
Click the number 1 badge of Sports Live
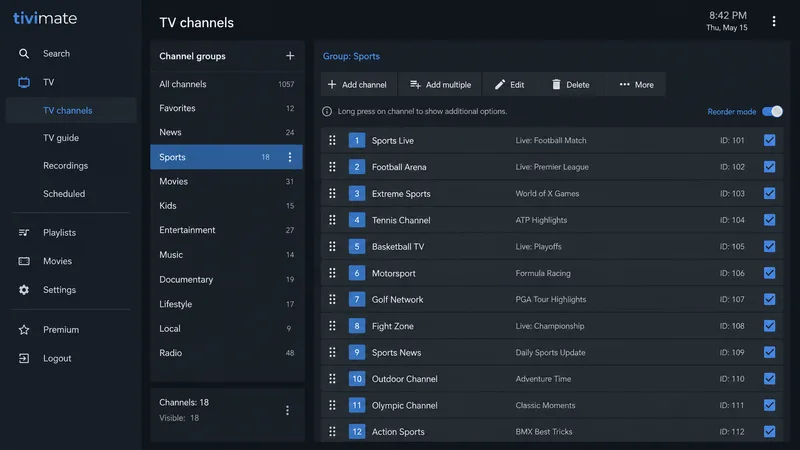357,140
